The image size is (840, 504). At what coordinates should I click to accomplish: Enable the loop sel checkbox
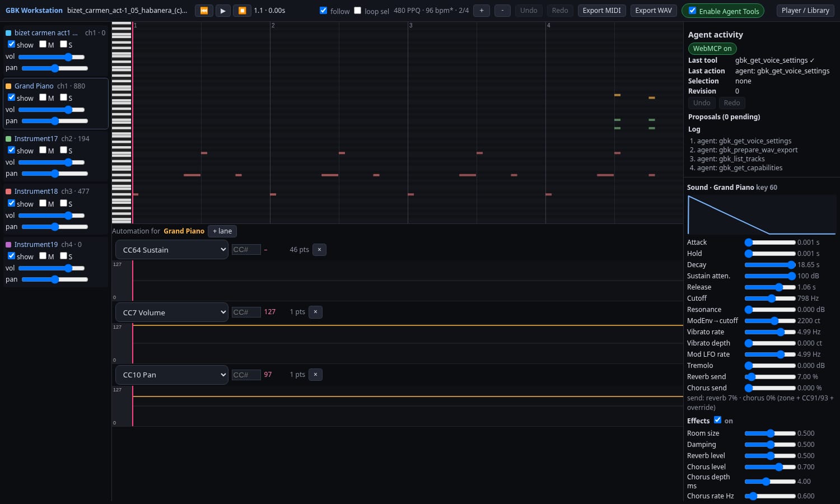357,11
